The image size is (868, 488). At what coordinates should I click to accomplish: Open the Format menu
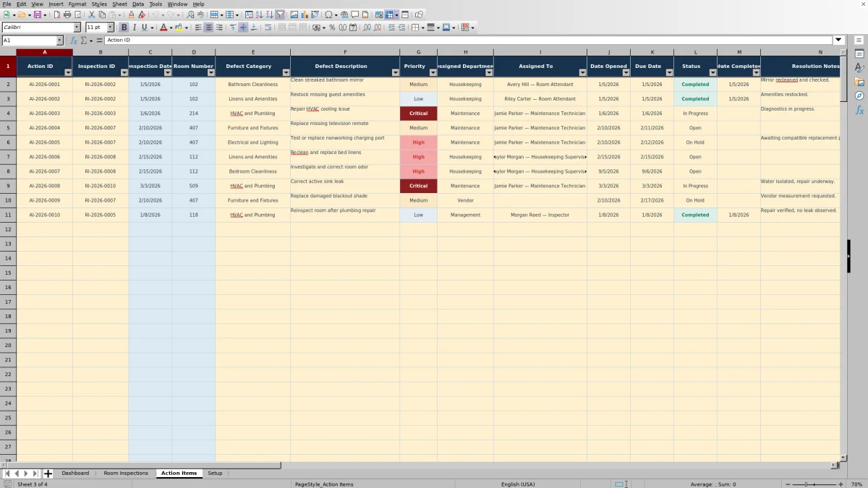click(77, 4)
